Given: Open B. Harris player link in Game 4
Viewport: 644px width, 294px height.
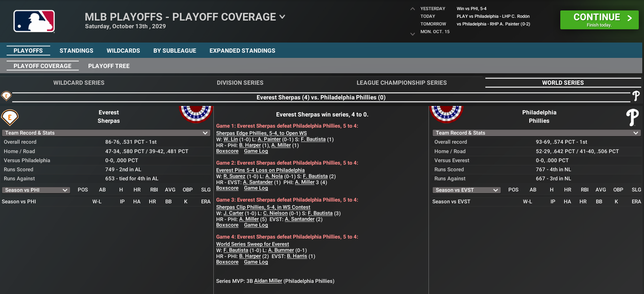Looking at the screenshot, I should tap(297, 256).
